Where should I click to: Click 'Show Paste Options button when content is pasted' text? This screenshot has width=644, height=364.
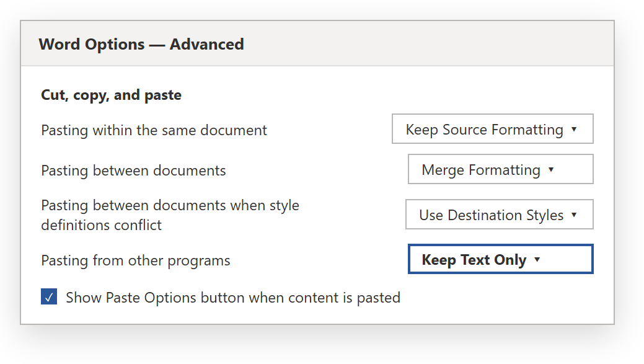(233, 298)
